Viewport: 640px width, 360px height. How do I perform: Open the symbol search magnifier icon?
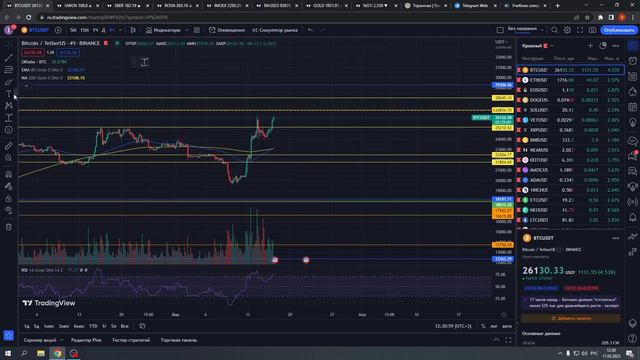pos(554,30)
